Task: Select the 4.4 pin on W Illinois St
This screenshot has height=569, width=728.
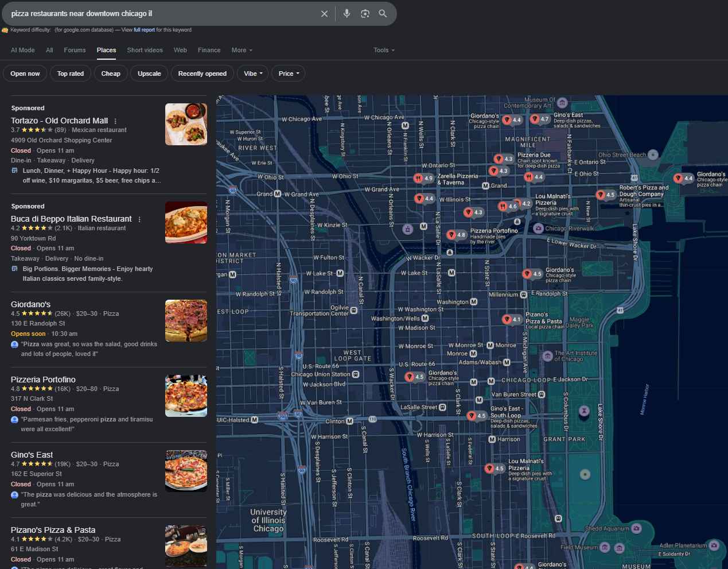Action: click(425, 199)
